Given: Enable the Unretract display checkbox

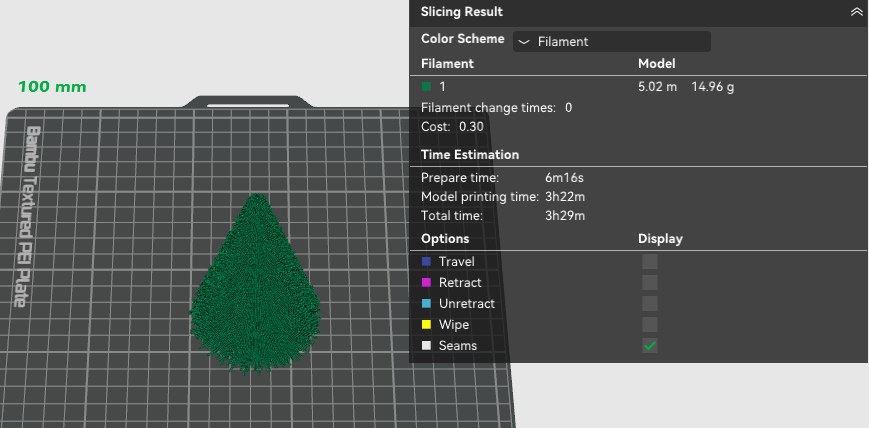Looking at the screenshot, I should (650, 304).
